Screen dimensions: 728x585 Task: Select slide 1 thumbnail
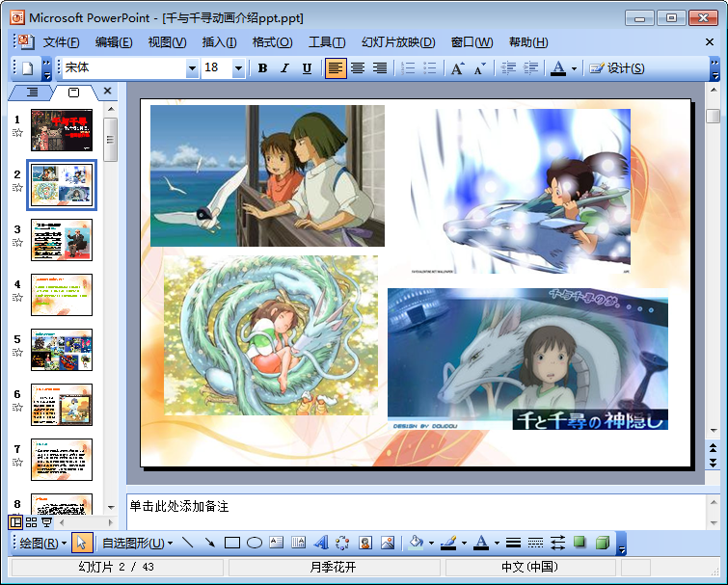(62, 130)
